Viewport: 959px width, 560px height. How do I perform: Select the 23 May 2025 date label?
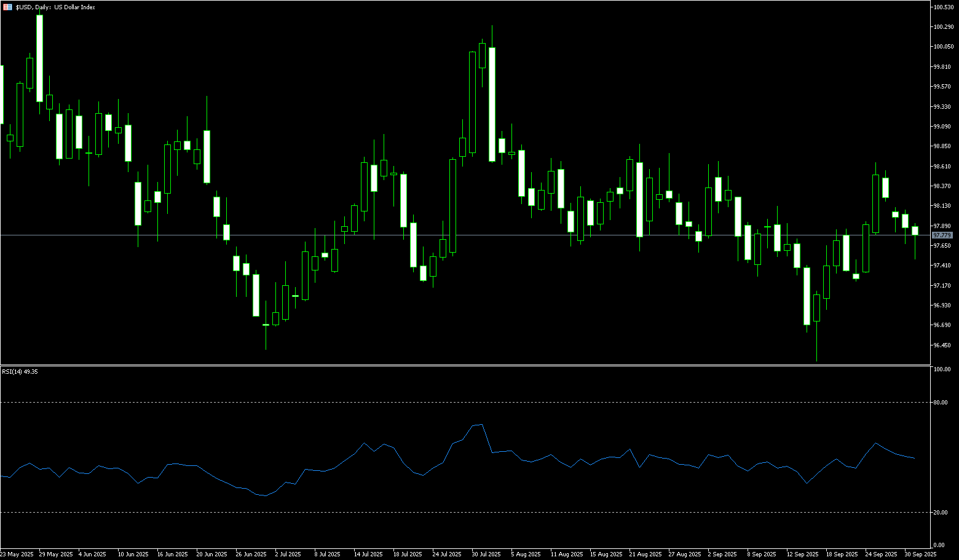[x=17, y=554]
